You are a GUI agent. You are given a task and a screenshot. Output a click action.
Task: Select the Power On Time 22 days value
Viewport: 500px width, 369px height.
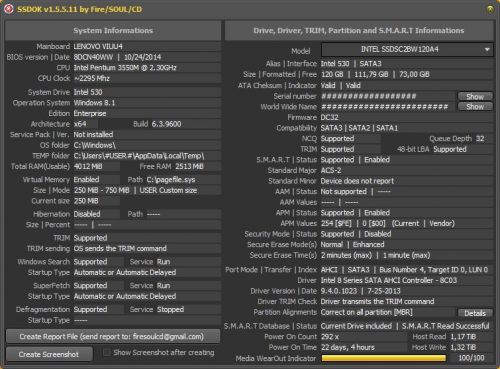[x=348, y=347]
